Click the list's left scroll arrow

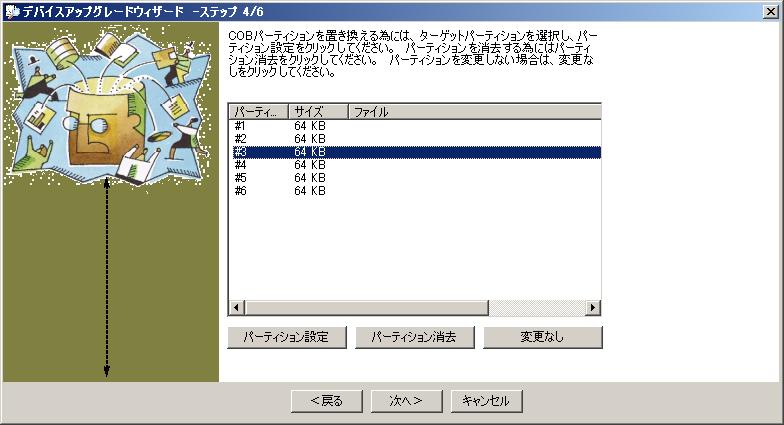coord(237,308)
